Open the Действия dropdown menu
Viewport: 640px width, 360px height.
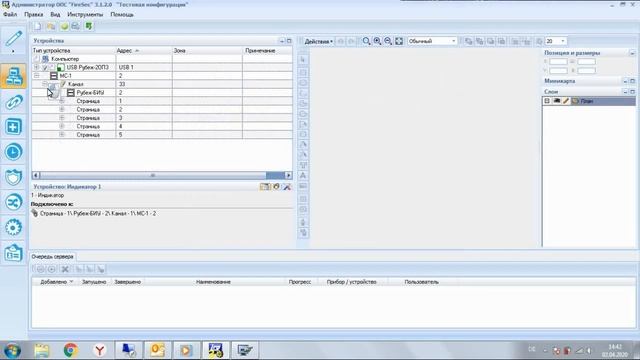point(318,41)
